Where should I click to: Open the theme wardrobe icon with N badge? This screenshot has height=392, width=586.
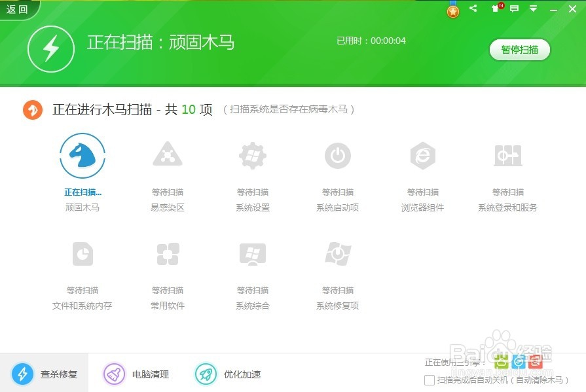[494, 9]
